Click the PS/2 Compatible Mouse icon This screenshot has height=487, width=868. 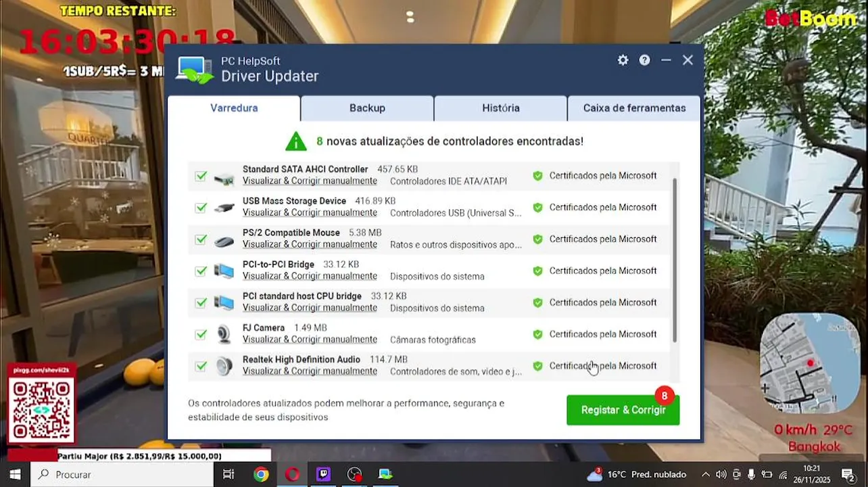(224, 241)
